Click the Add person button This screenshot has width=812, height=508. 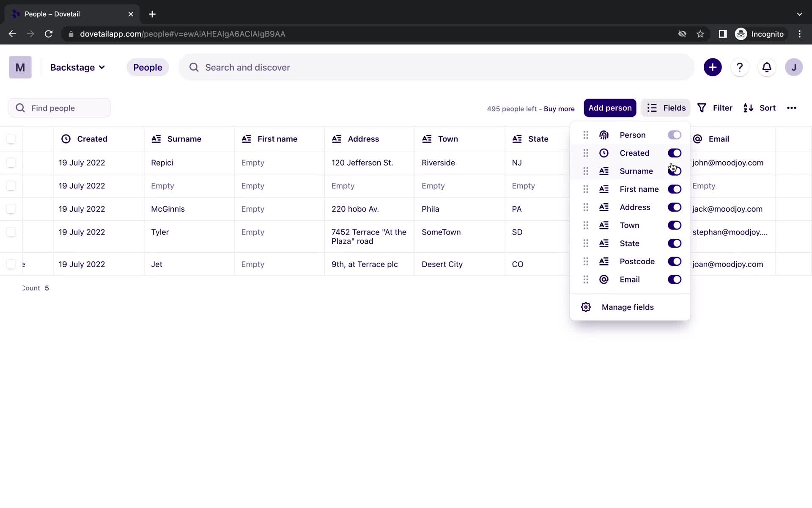point(610,108)
